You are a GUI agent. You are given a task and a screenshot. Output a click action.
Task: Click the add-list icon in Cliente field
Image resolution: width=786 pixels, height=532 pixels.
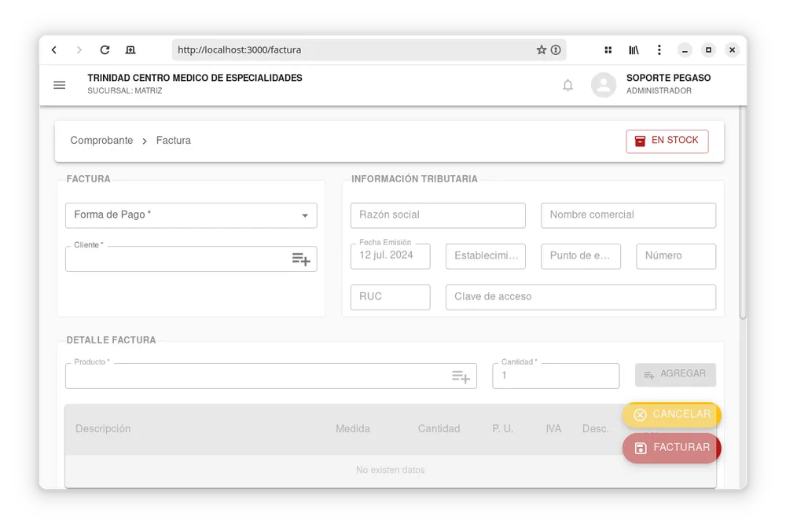(301, 259)
